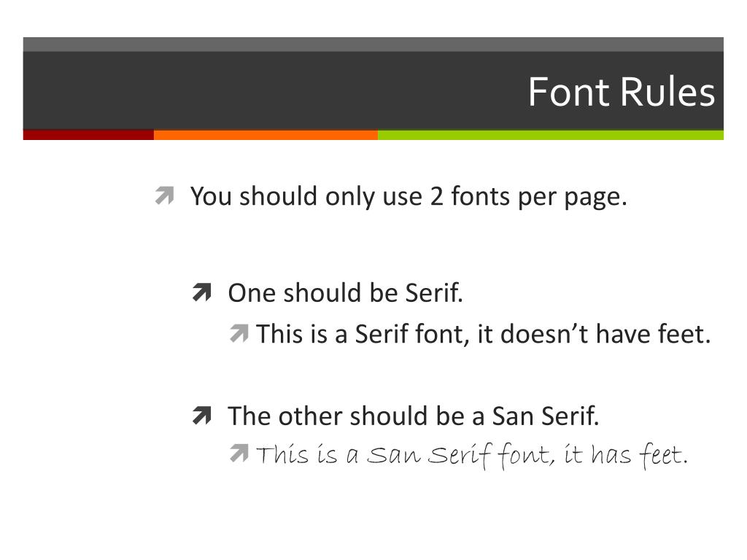Click handwritten text "This is a San Serif font"

(x=406, y=455)
